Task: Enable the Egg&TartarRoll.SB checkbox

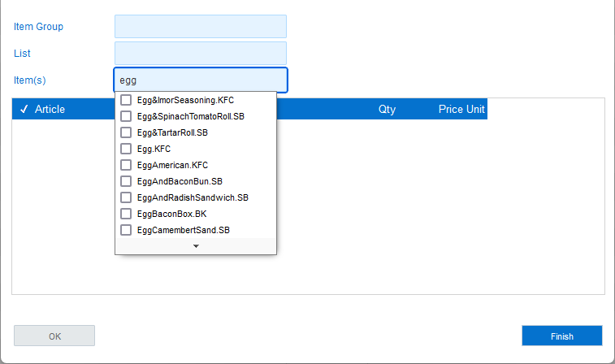Action: point(126,132)
